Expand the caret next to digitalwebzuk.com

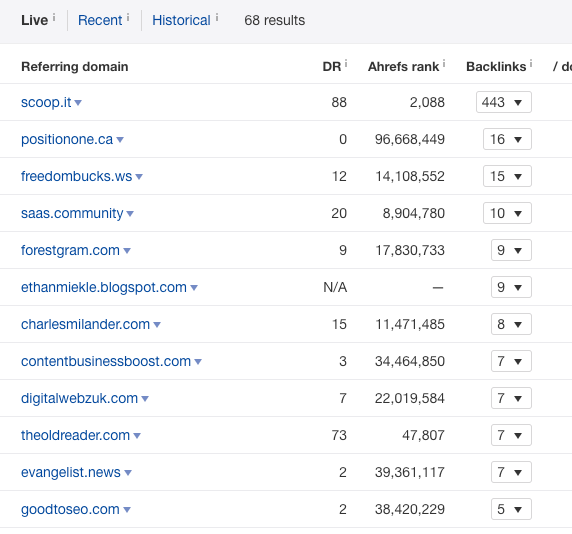pos(145,399)
